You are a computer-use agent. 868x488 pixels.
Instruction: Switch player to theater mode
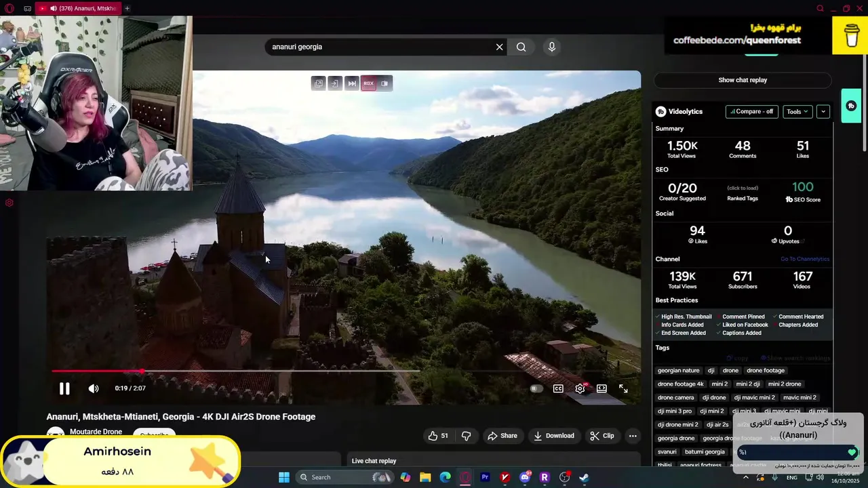tap(601, 388)
